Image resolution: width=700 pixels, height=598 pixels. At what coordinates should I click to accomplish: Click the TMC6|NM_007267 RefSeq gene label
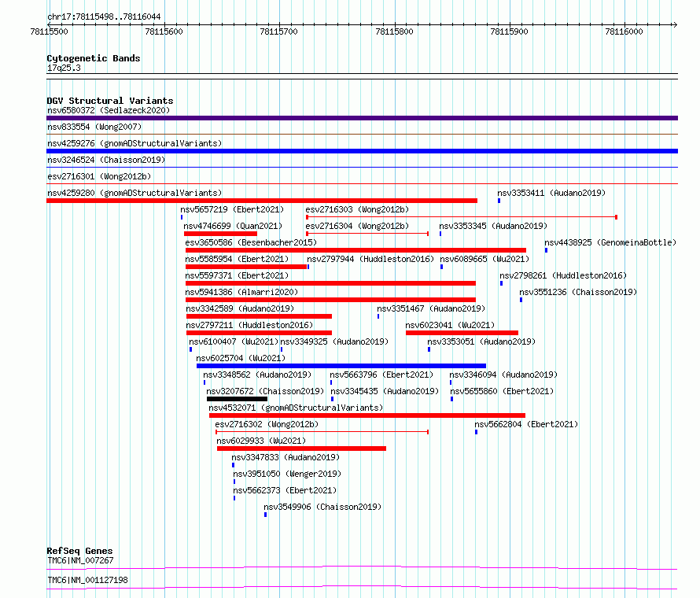(x=80, y=560)
